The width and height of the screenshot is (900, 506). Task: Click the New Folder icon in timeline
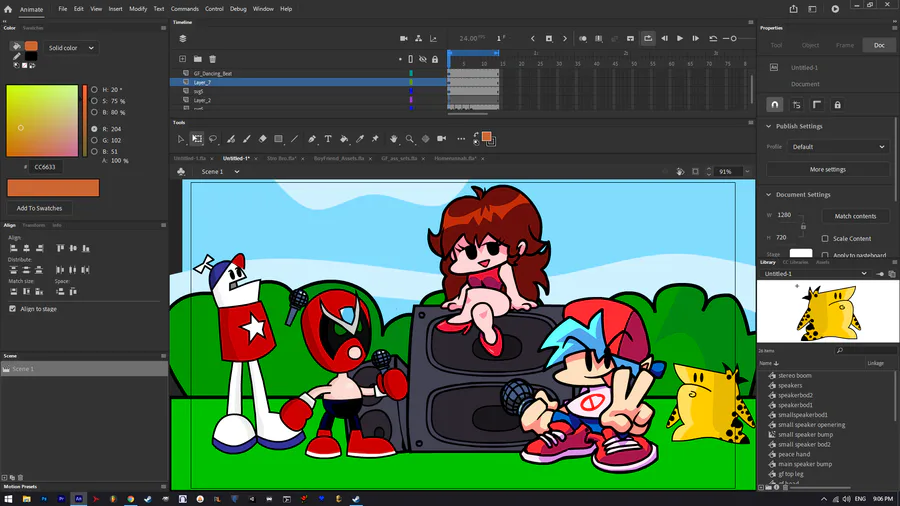coord(197,59)
